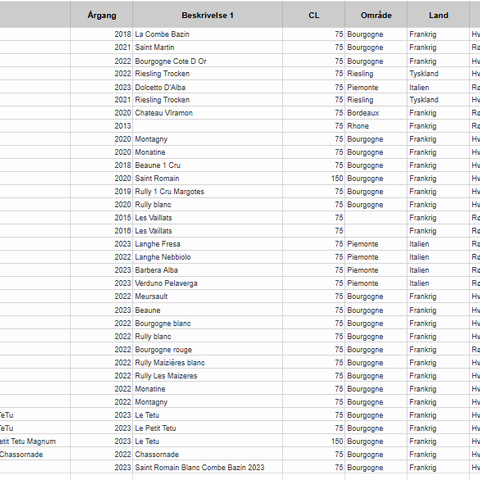Screen dimensions: 480x480
Task: Select the Beskrivelse 1 column header
Action: (207, 15)
